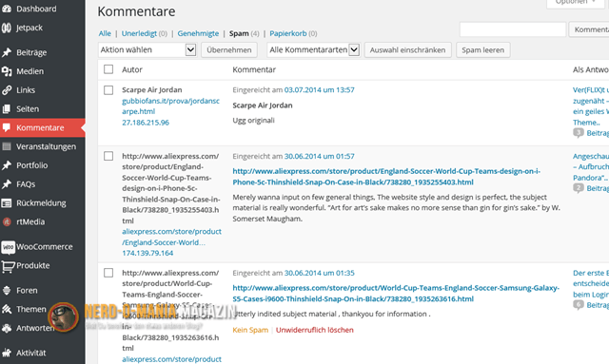The width and height of the screenshot is (609, 364).
Task: Open the 03.07.2014 um 13:57 date link
Action: 320,90
